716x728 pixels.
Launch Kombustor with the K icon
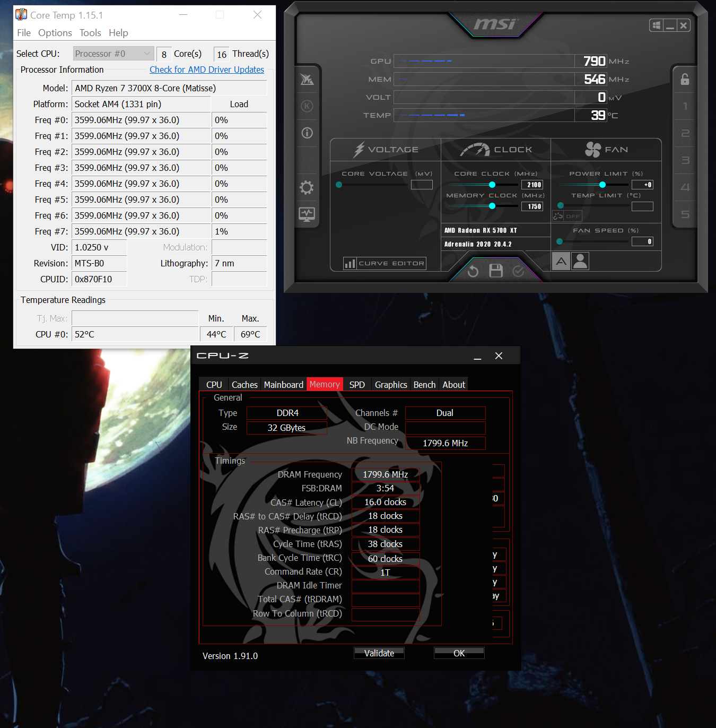pos(307,106)
